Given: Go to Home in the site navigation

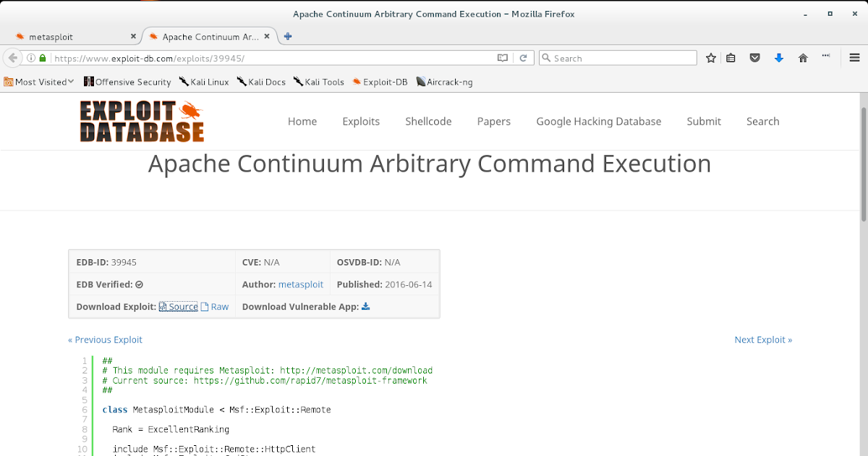Looking at the screenshot, I should coord(302,122).
